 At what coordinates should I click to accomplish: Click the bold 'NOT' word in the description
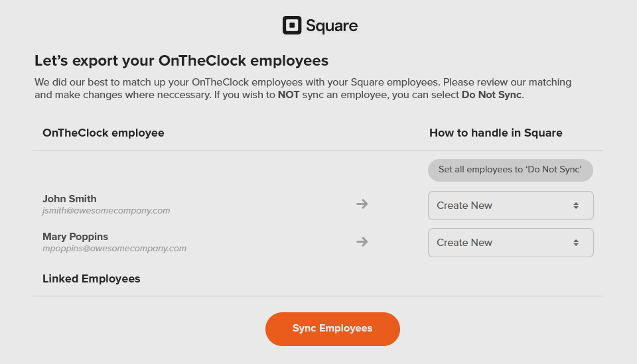tap(289, 95)
